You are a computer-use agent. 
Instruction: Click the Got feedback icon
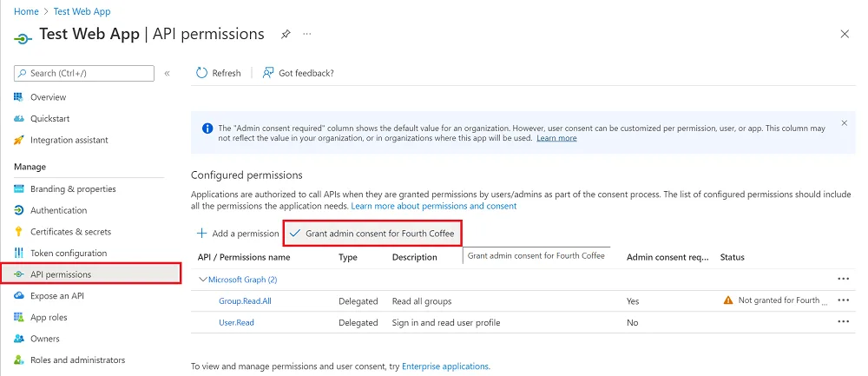268,73
